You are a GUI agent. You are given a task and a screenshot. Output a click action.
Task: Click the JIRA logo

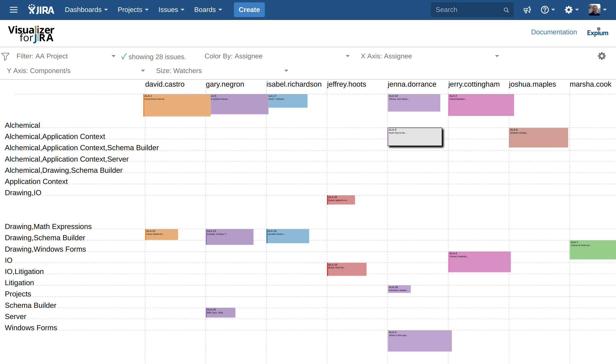coord(41,10)
